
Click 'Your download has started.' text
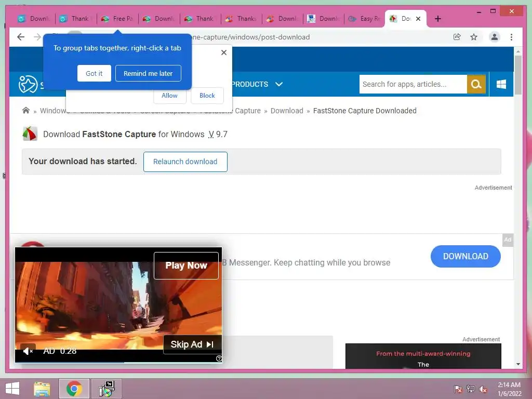(x=83, y=161)
